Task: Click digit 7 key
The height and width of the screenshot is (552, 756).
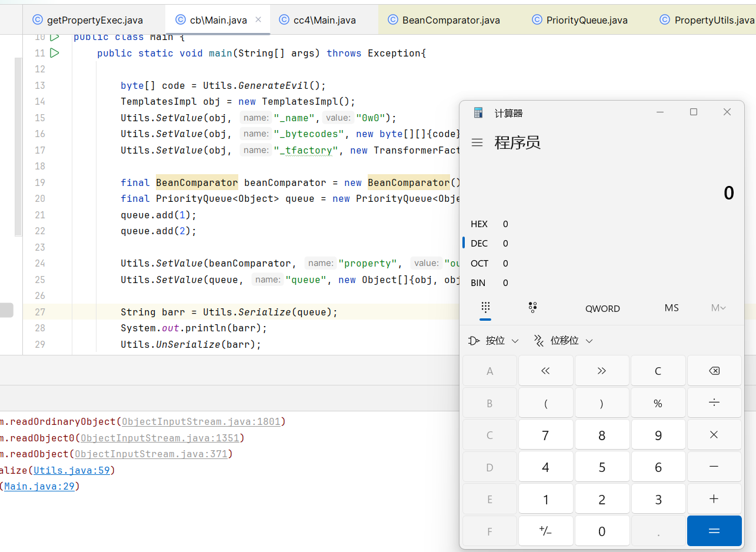Action: [x=545, y=435]
